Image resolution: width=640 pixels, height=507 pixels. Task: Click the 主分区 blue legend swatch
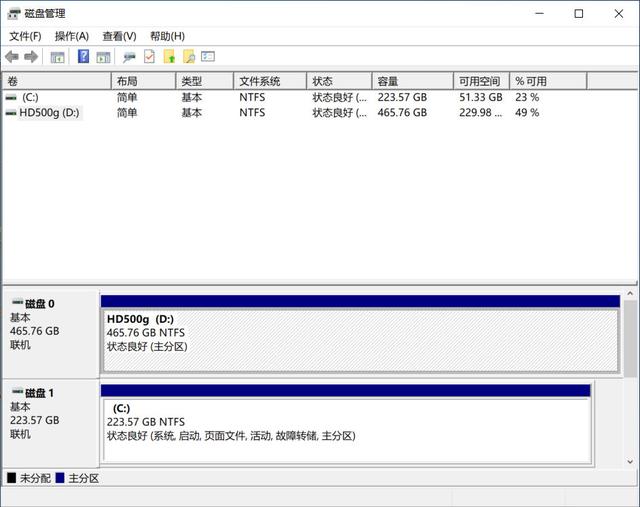pos(60,478)
